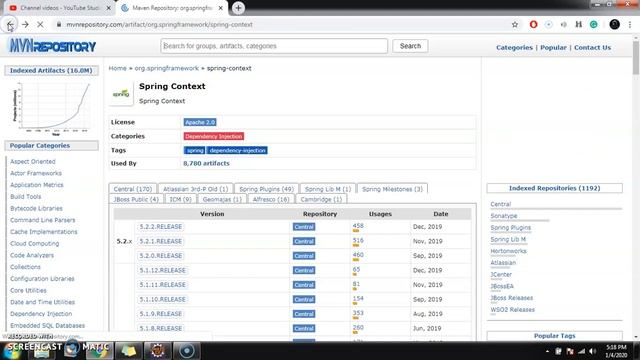This screenshot has height=360, width=640.
Task: Open the red Opera extension icon
Action: [x=533, y=24]
